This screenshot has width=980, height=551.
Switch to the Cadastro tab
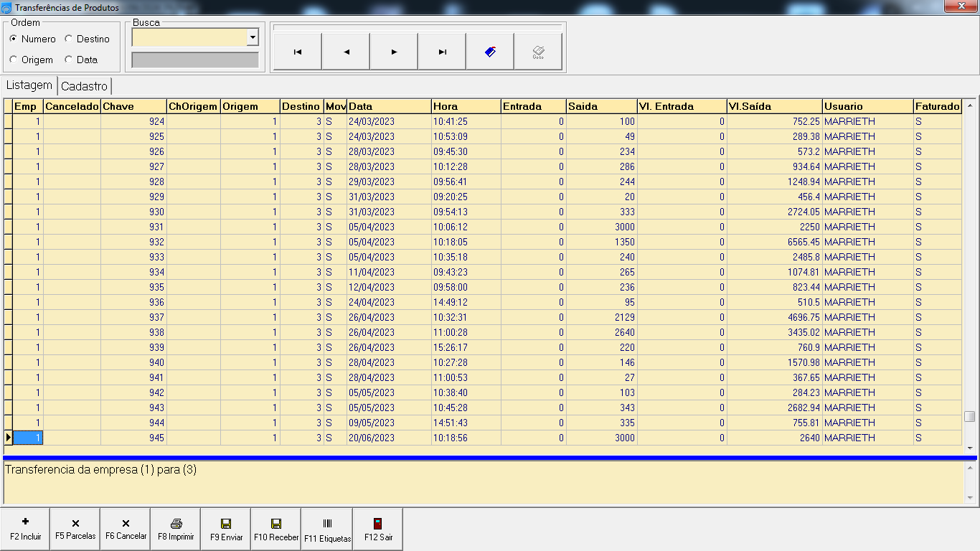[x=85, y=86]
